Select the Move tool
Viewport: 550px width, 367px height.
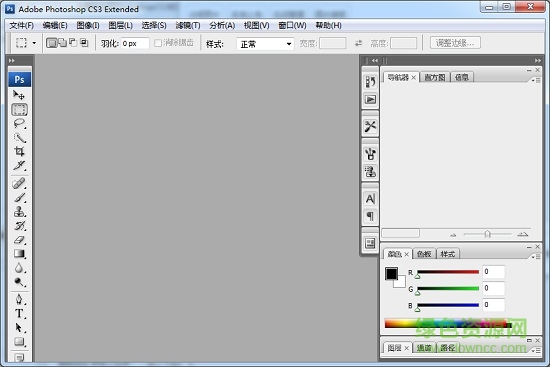(x=19, y=95)
